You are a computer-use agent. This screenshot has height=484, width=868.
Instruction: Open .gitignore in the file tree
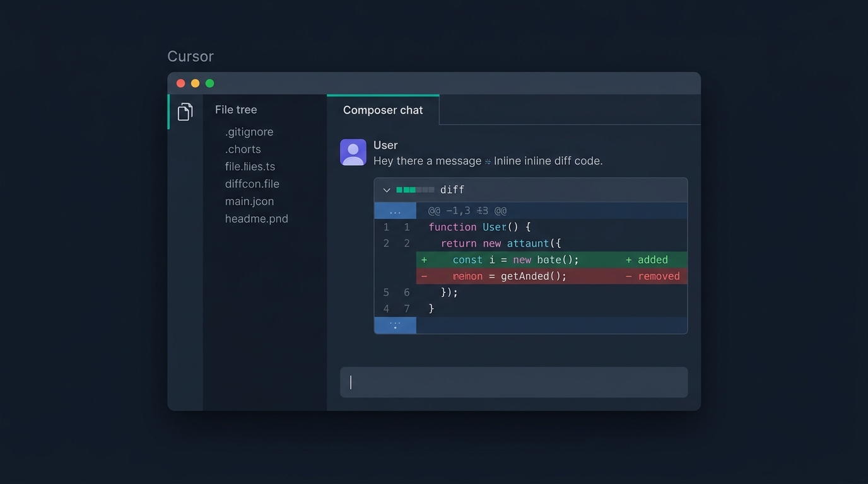pos(249,132)
